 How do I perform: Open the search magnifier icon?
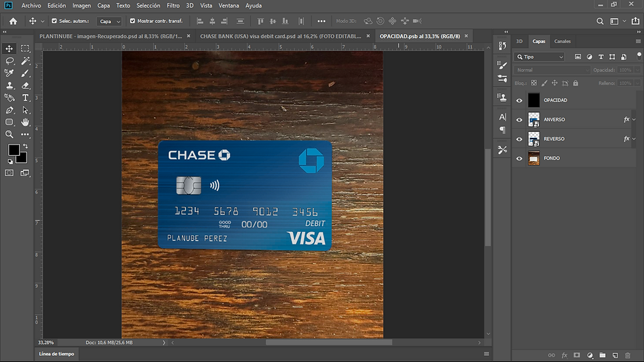pos(600,21)
